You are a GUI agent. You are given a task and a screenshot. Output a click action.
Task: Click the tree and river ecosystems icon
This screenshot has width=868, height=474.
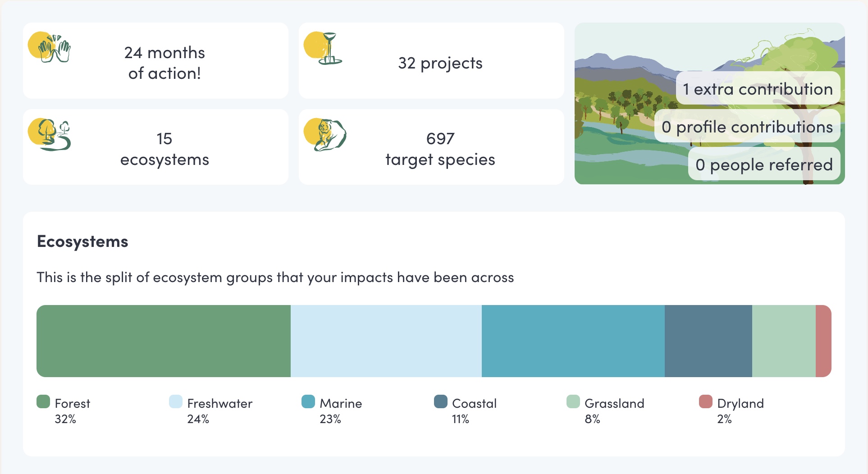pyautogui.click(x=50, y=134)
